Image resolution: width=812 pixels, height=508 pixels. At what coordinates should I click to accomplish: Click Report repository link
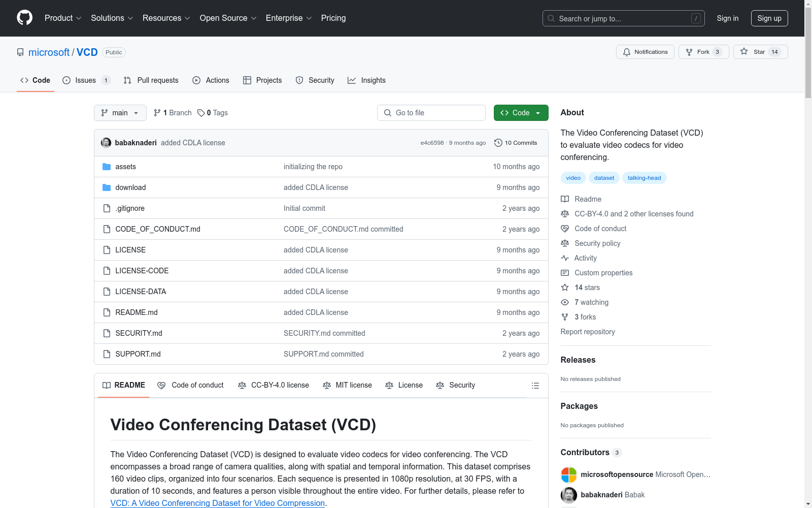coord(588,332)
